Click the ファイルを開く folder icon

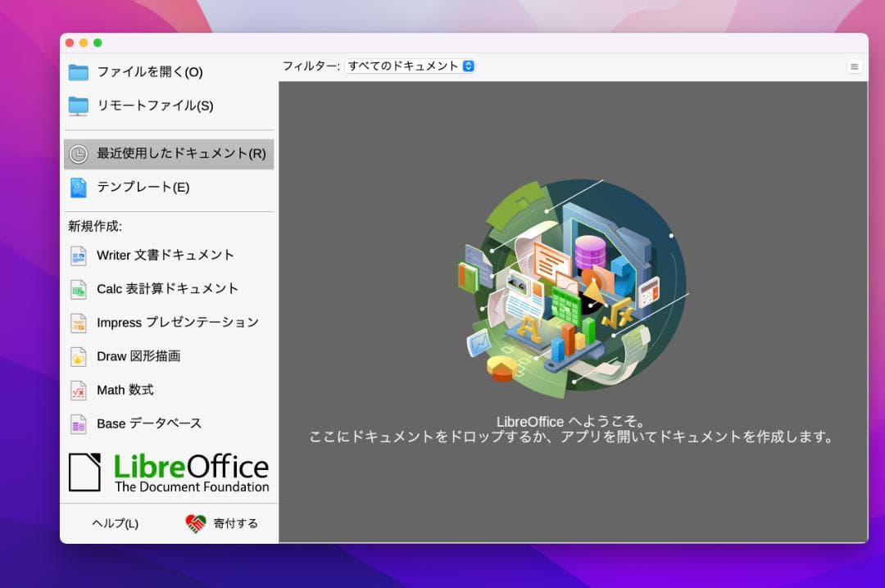click(79, 72)
